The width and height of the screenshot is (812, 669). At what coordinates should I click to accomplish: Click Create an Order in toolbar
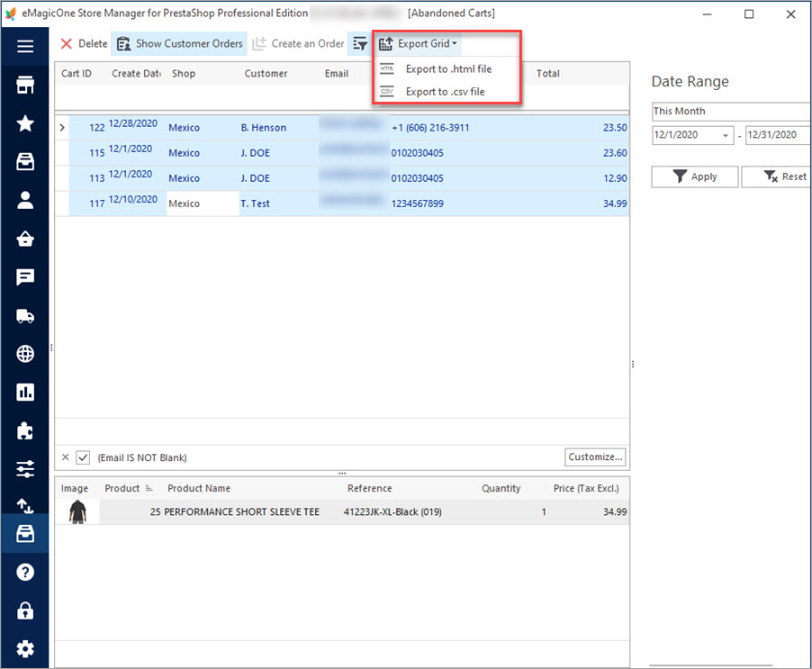pos(298,44)
